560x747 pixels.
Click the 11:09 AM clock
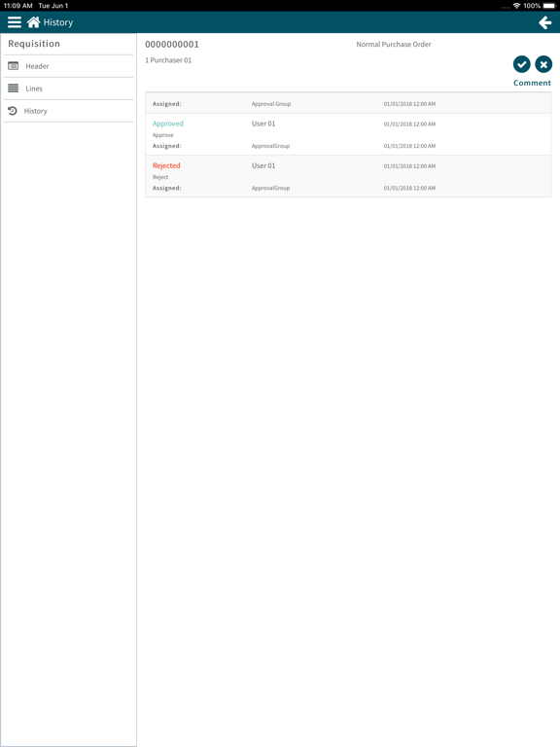[17, 6]
